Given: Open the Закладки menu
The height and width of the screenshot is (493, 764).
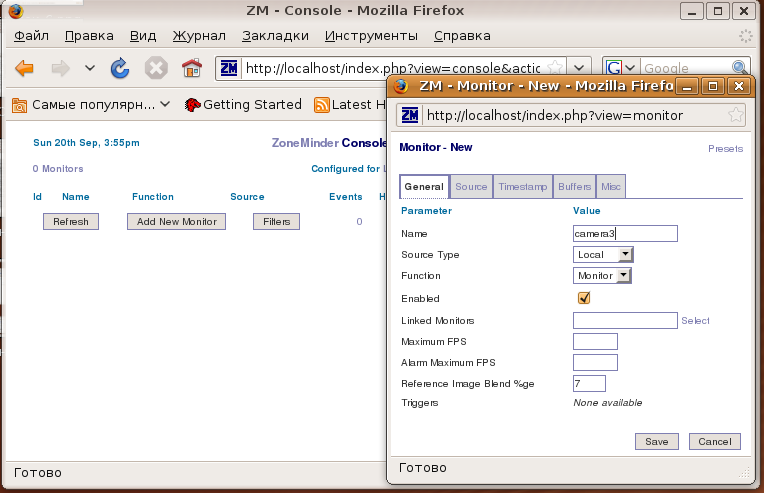Looking at the screenshot, I should click(275, 36).
